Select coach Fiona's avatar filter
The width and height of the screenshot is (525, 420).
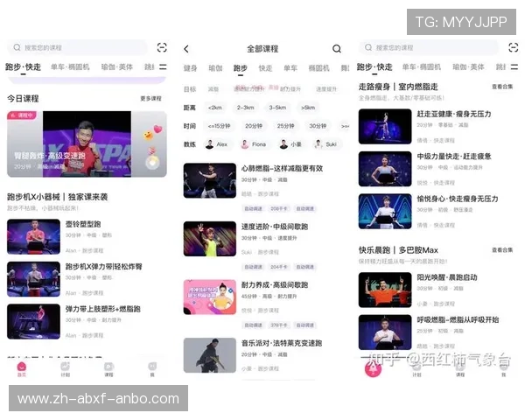click(x=245, y=144)
